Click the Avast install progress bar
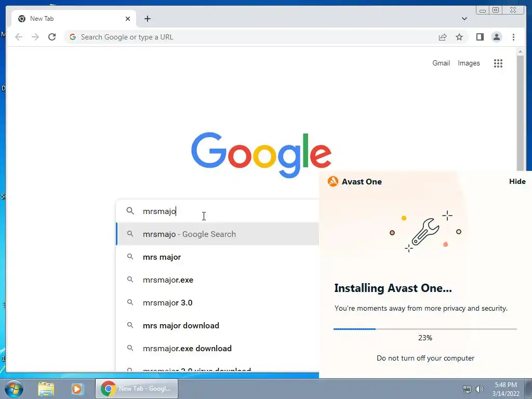Screen dimensions: 532x399 pyautogui.click(x=425, y=329)
